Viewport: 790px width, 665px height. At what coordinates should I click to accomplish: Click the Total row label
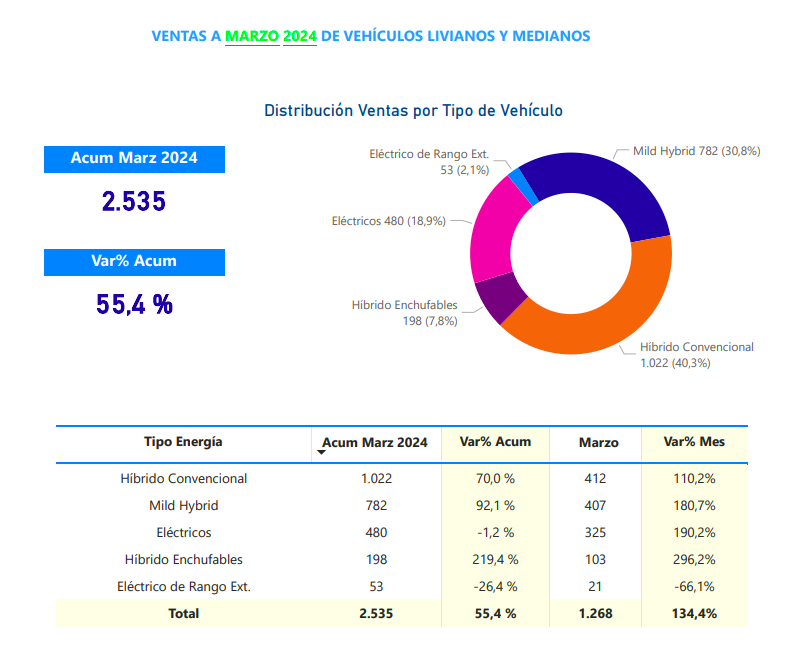coord(183,614)
